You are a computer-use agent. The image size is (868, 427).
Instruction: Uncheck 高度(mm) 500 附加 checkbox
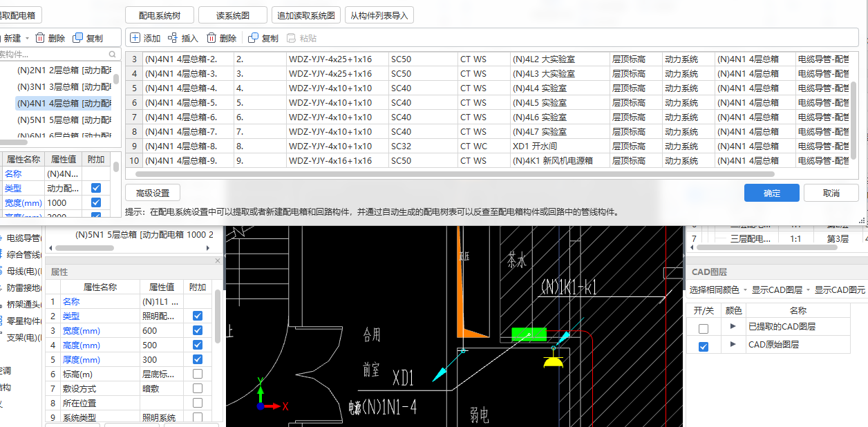(198, 345)
